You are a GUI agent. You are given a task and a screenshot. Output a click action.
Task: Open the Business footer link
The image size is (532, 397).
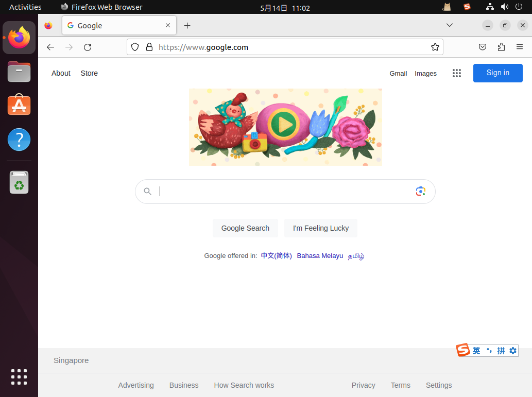coord(184,385)
